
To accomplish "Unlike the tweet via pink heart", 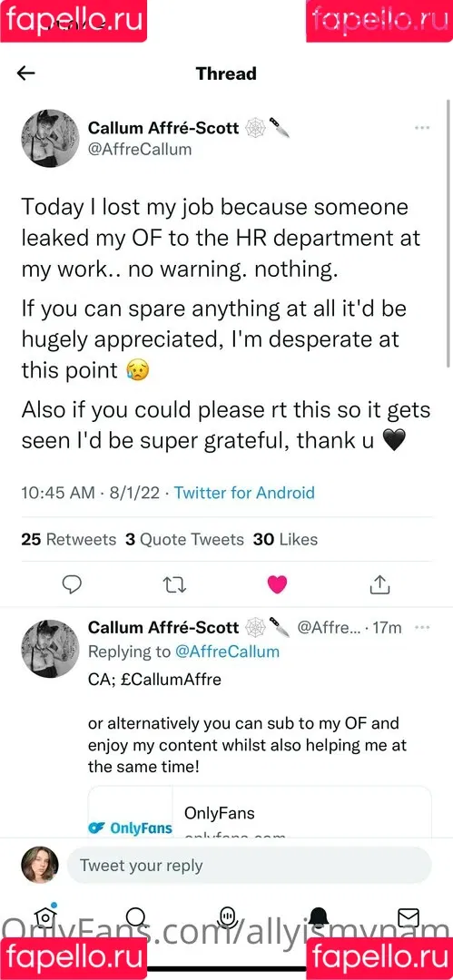I will 277,584.
